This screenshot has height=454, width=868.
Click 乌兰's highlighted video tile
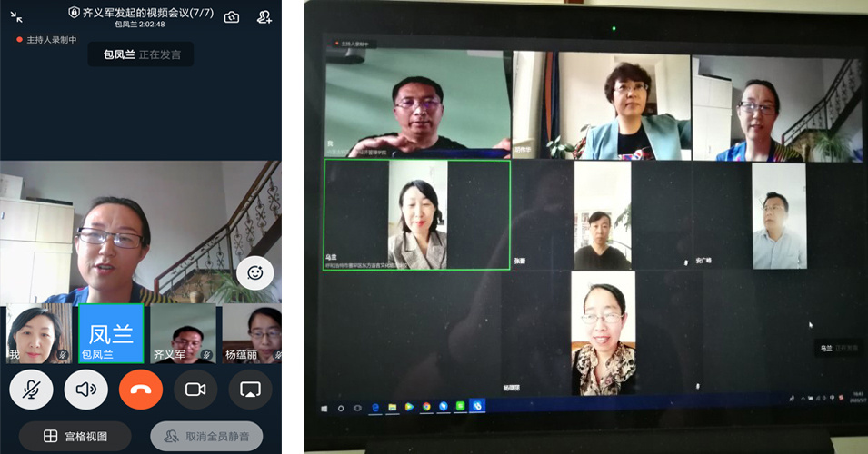pos(417,215)
